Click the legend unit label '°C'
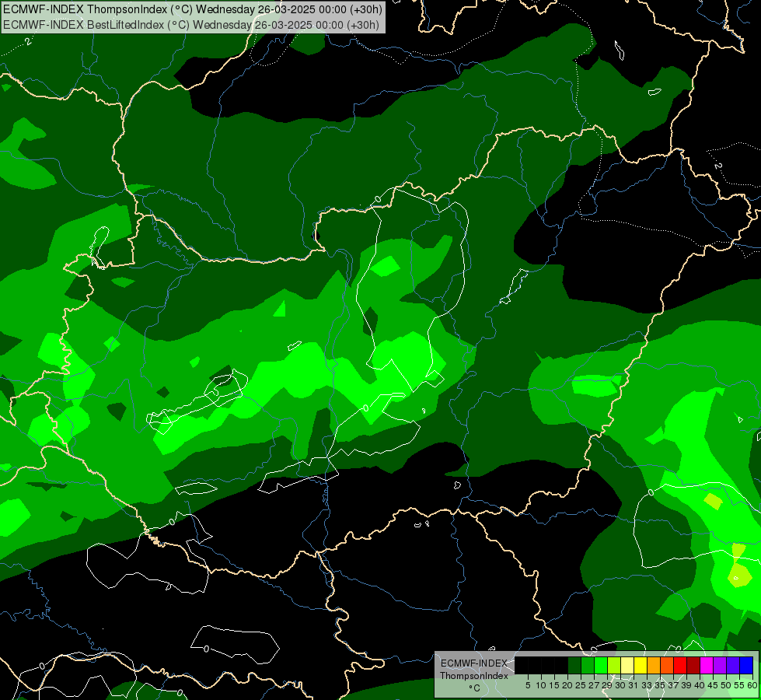This screenshot has height=700, width=761. point(475,688)
